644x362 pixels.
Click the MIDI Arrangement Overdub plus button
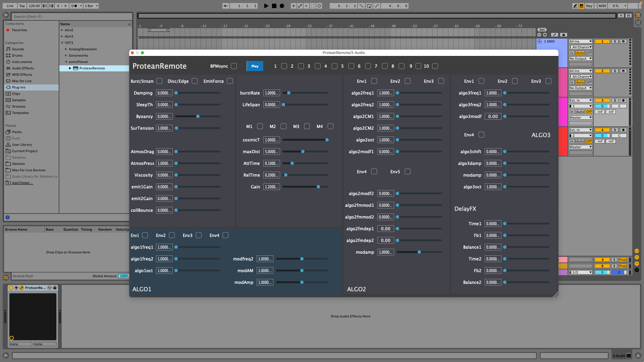tap(293, 6)
